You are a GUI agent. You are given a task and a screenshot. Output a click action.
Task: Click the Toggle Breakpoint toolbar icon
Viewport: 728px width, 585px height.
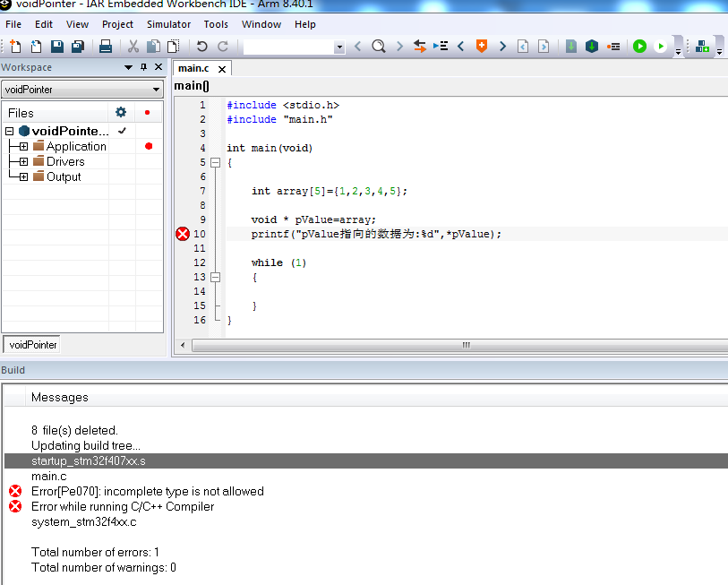[613, 47]
